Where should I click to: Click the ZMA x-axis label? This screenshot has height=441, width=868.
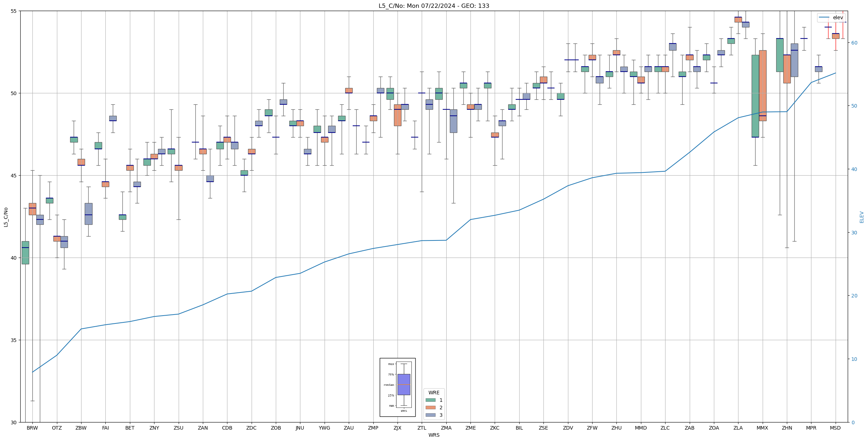446,428
